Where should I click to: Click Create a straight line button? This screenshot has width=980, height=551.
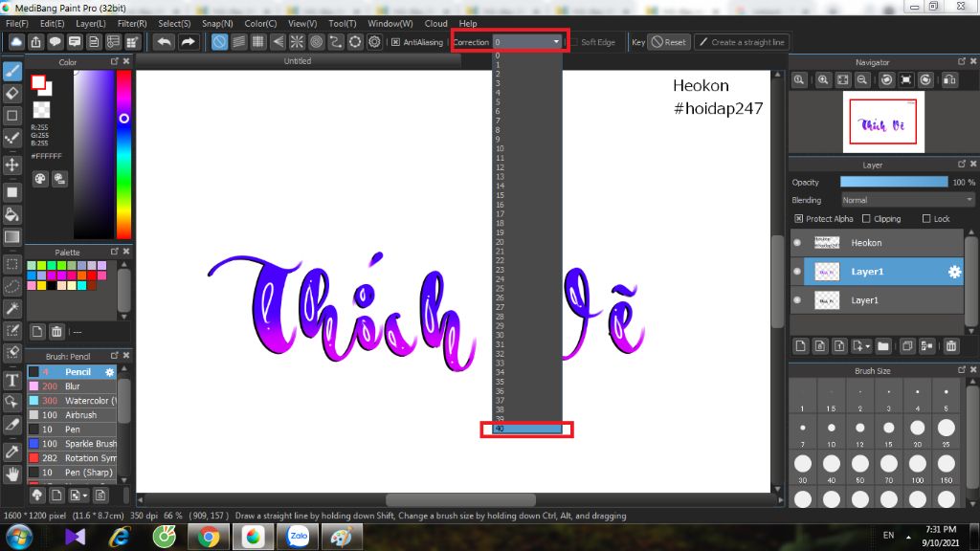(742, 42)
